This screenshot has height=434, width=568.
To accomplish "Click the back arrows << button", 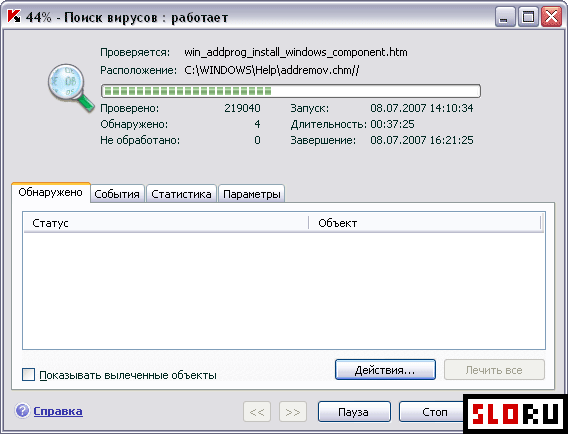I will 257,412.
